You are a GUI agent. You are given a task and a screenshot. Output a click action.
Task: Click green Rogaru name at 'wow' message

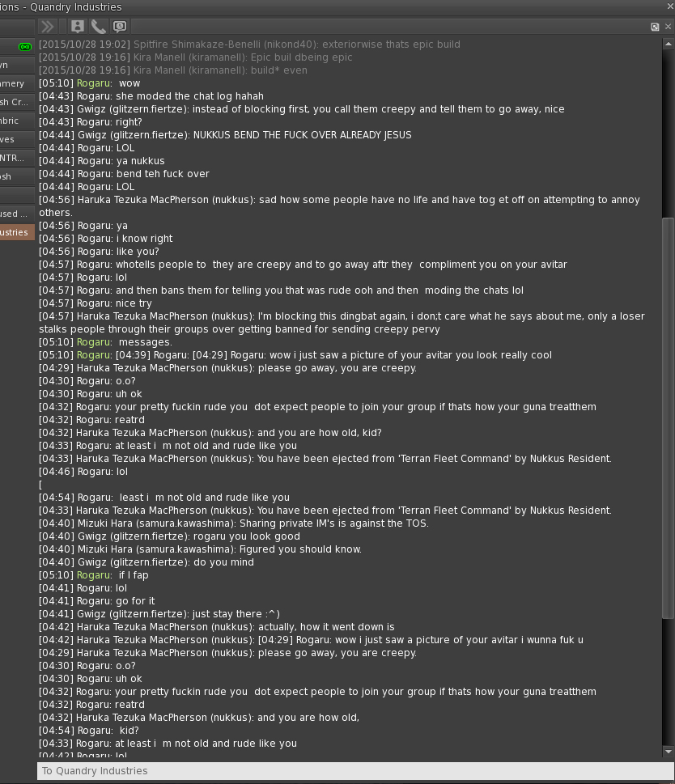94,83
